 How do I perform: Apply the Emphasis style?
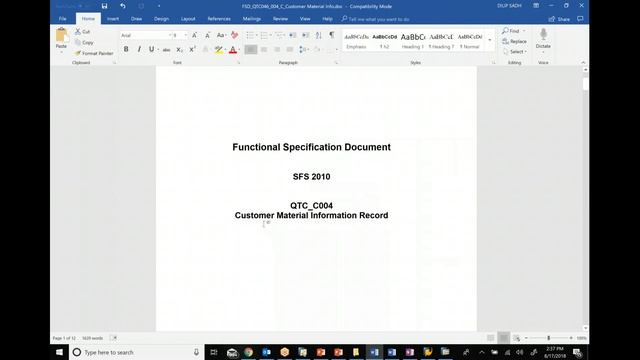(356, 41)
